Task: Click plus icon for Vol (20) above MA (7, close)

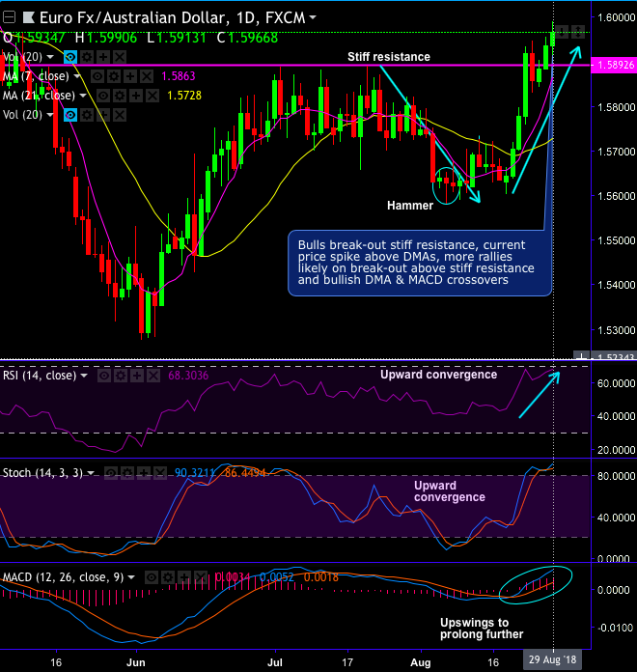Action: pos(103,57)
